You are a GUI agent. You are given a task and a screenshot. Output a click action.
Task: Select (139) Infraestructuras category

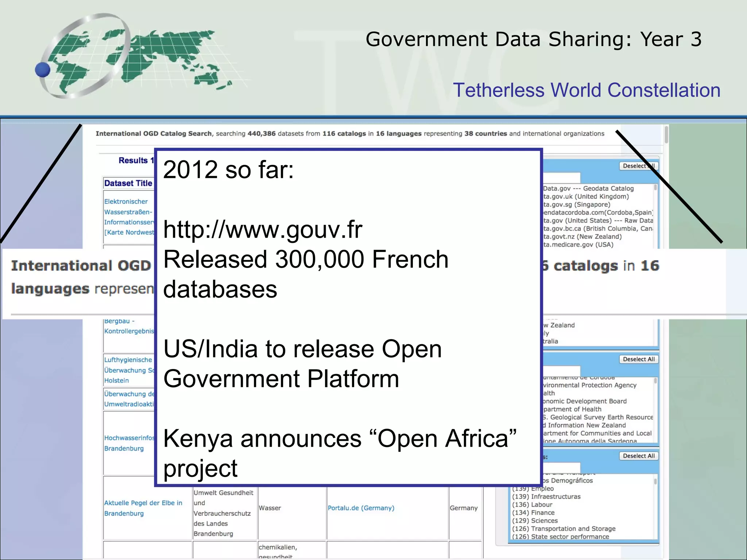tap(546, 497)
